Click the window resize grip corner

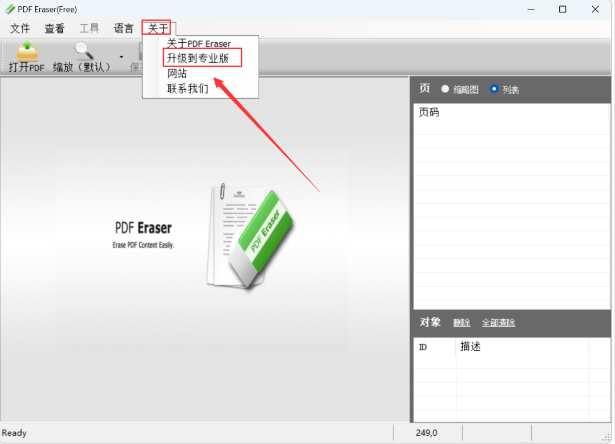coord(607,439)
